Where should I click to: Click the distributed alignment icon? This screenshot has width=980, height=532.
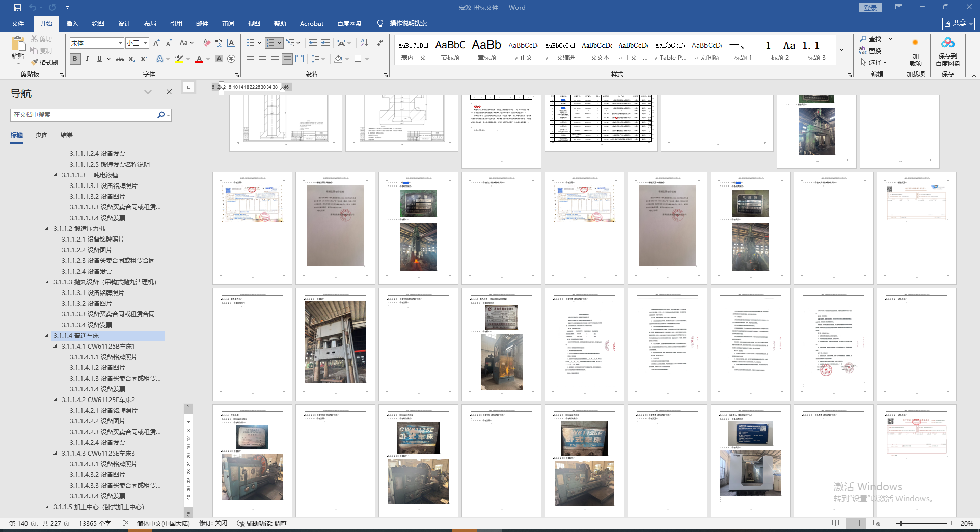300,59
